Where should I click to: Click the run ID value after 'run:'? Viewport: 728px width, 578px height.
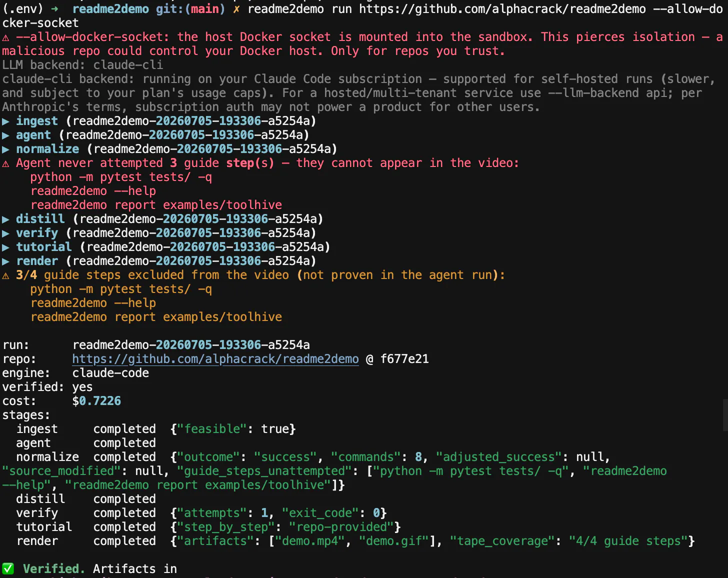pos(191,345)
